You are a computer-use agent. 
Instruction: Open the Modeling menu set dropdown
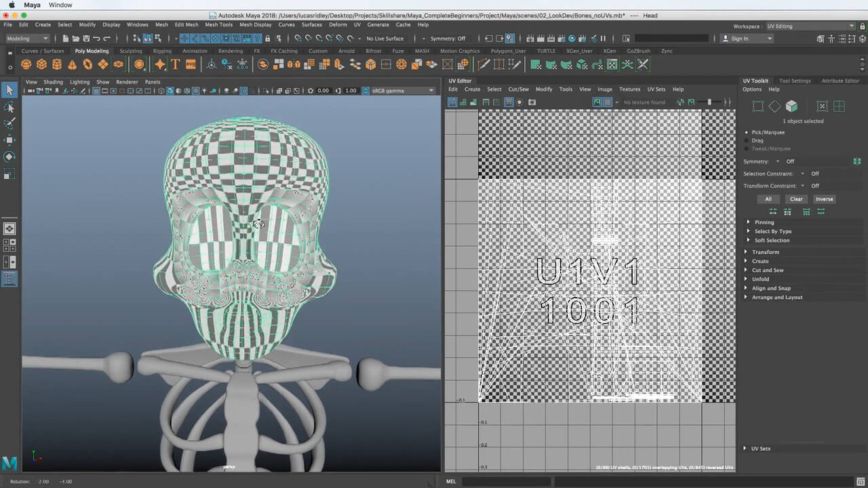[x=27, y=39]
